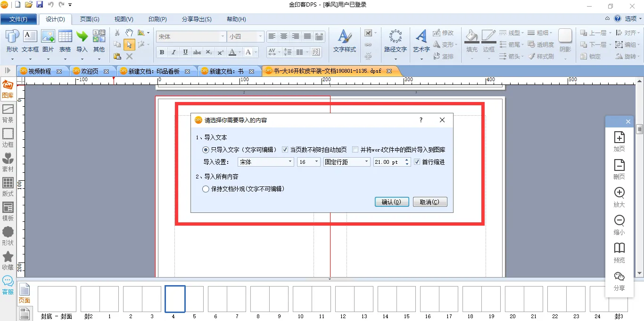Insert a 文本框 text box

click(30, 41)
